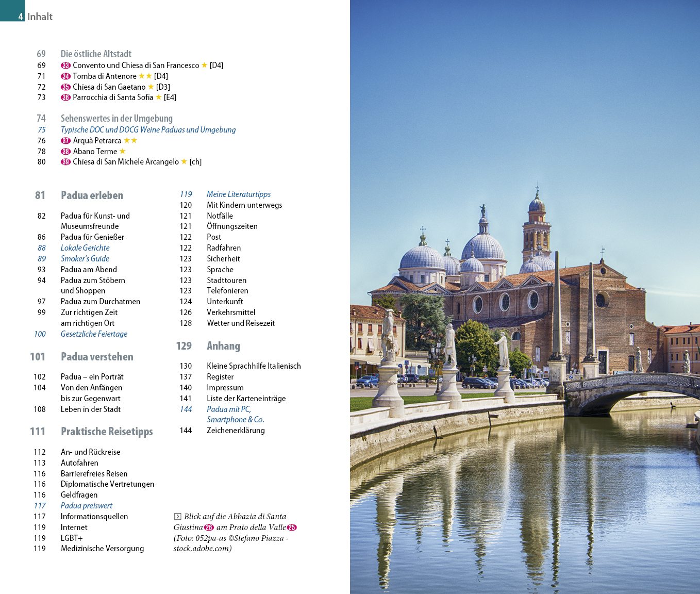Click the number 34 badge beside Tomba di Antenore
The image size is (700, 594).
coord(65,76)
